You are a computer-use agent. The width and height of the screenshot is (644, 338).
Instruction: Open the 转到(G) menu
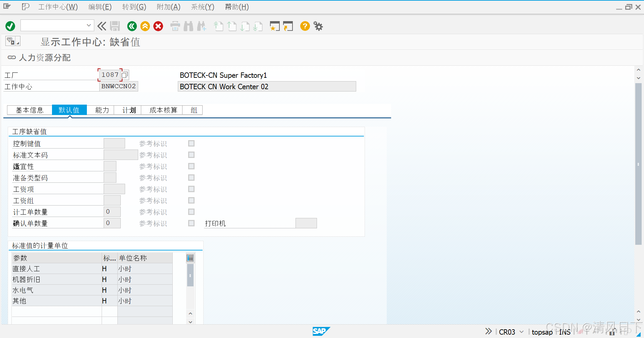[x=134, y=7]
